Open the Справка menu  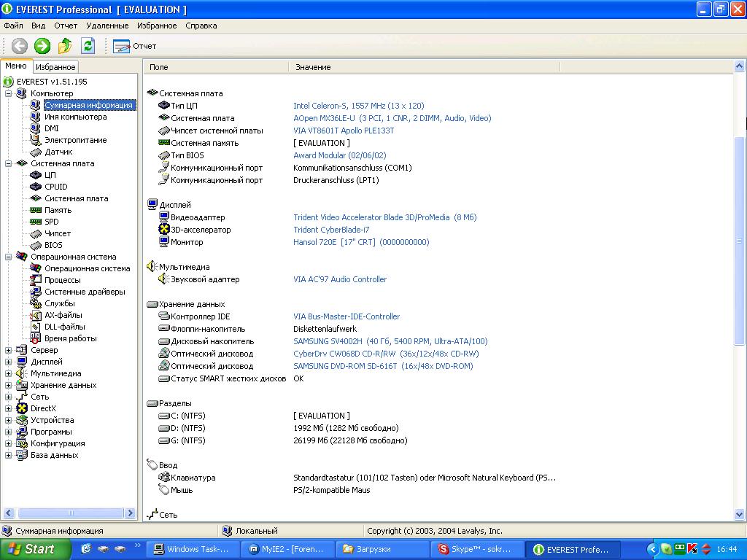pos(201,26)
